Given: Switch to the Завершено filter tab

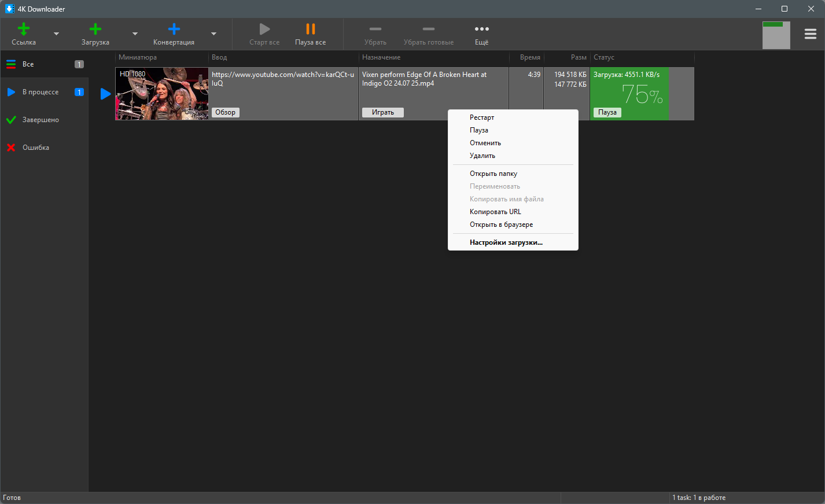Looking at the screenshot, I should coord(40,120).
